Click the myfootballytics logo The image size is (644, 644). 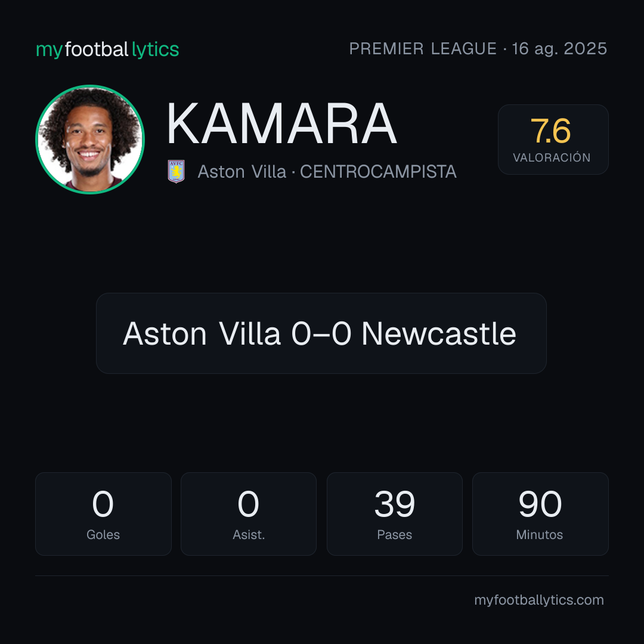pyautogui.click(x=107, y=49)
